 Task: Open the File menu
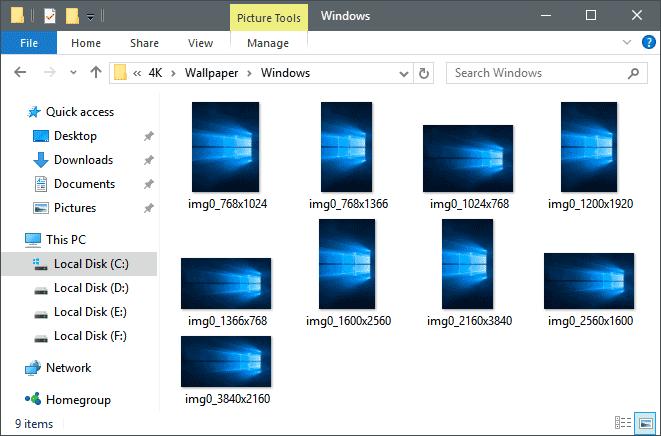coord(29,43)
